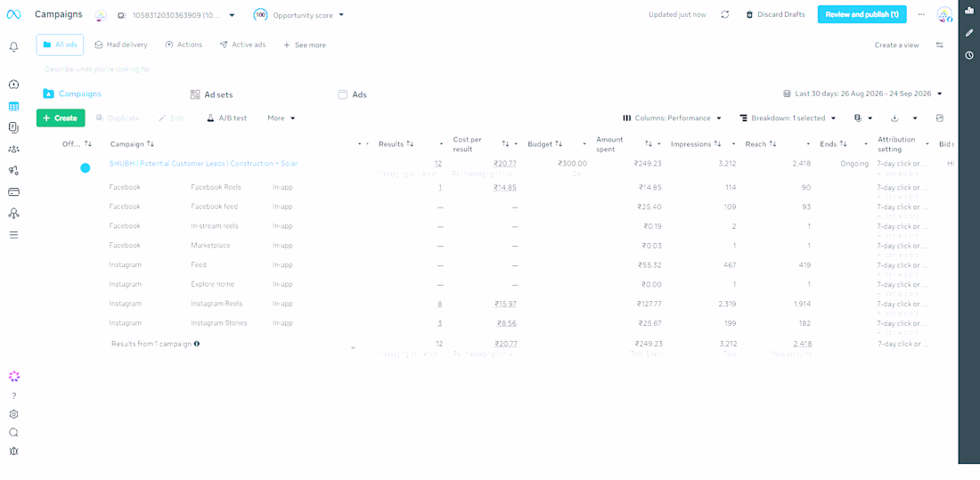980x480 pixels.
Task: Click the Marketplace placement row label
Action: pyautogui.click(x=210, y=246)
